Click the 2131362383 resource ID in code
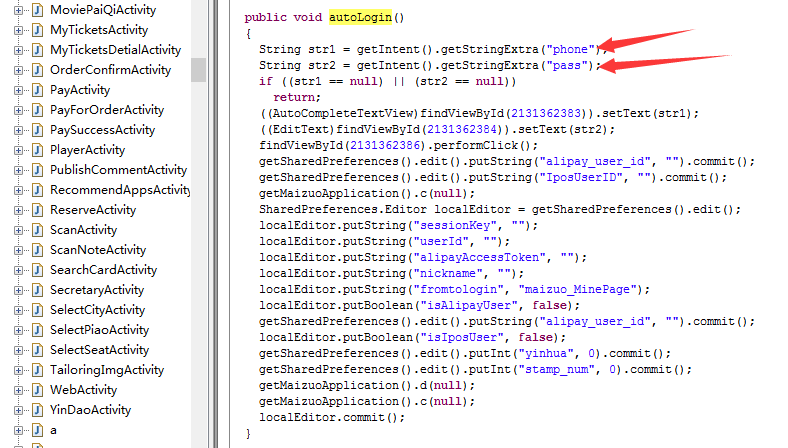 tap(546, 113)
